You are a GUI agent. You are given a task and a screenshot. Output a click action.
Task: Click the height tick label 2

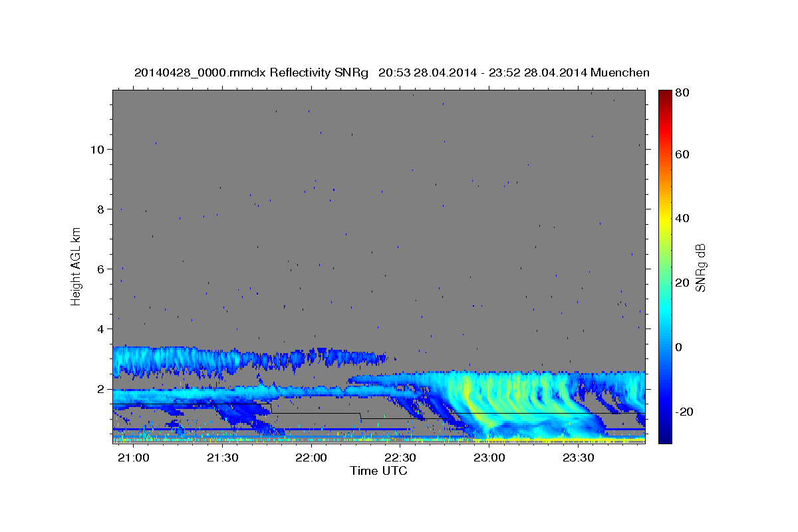[x=101, y=389]
